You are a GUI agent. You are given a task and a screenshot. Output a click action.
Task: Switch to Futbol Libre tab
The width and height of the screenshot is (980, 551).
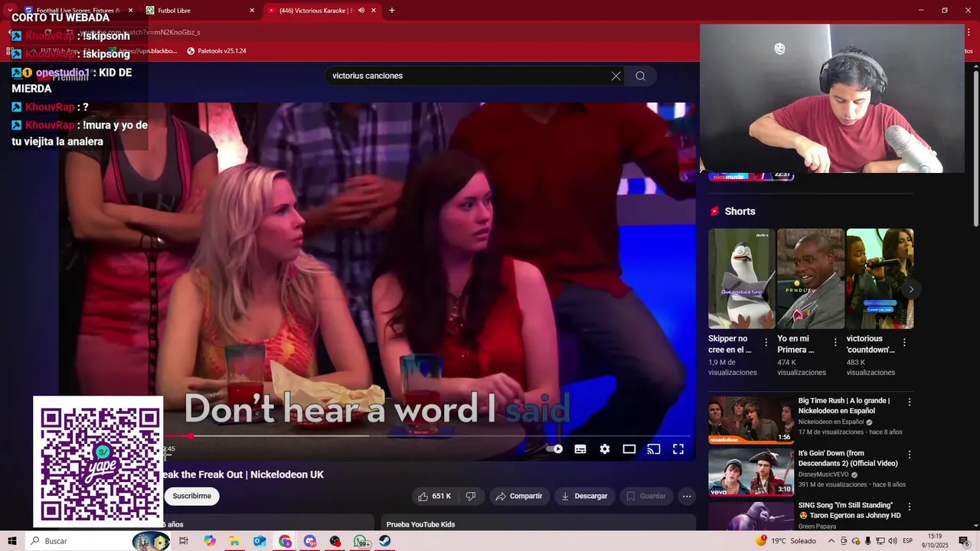[199, 11]
